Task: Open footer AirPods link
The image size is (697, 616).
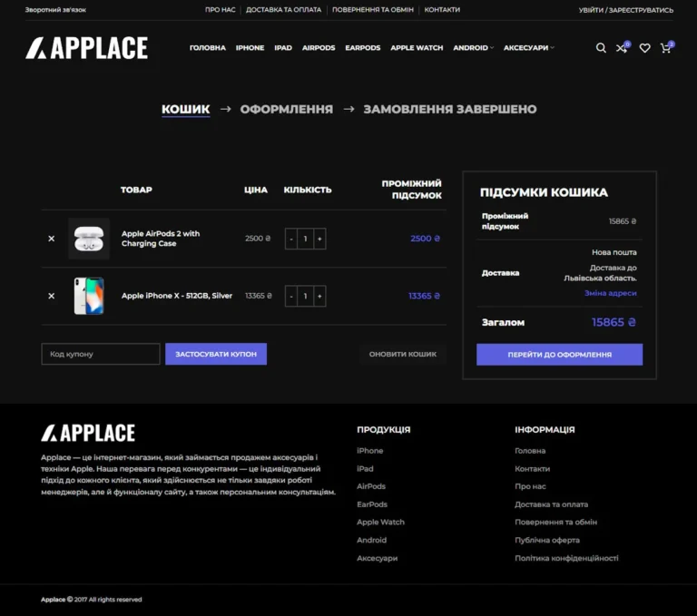Action: (371, 486)
